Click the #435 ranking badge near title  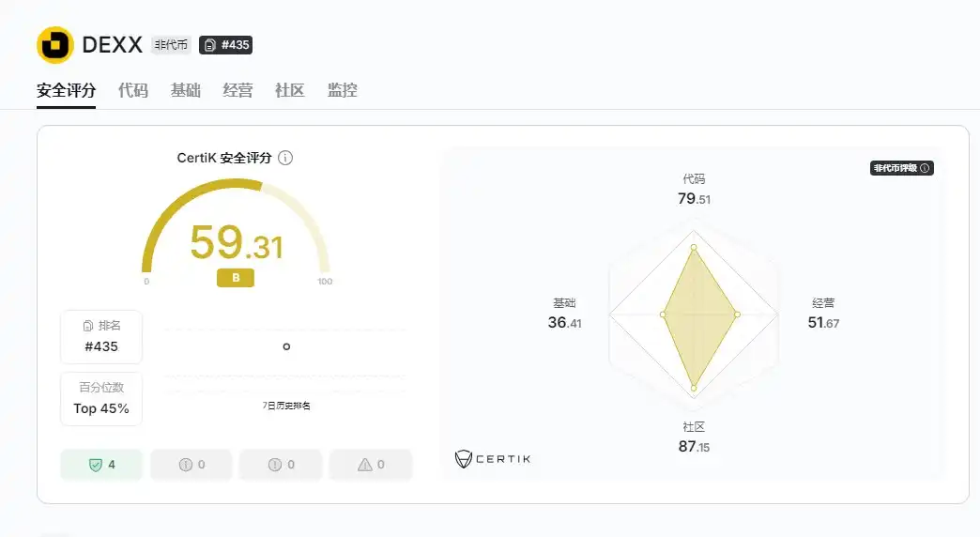tap(225, 45)
